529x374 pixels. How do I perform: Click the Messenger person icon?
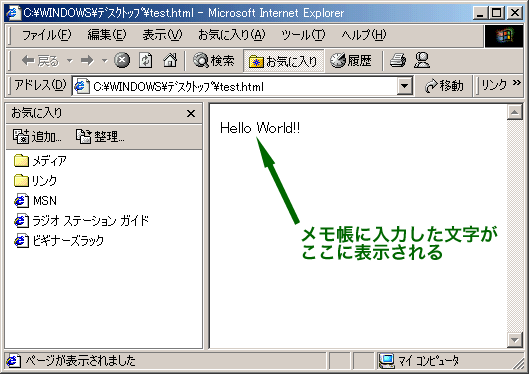(x=422, y=61)
